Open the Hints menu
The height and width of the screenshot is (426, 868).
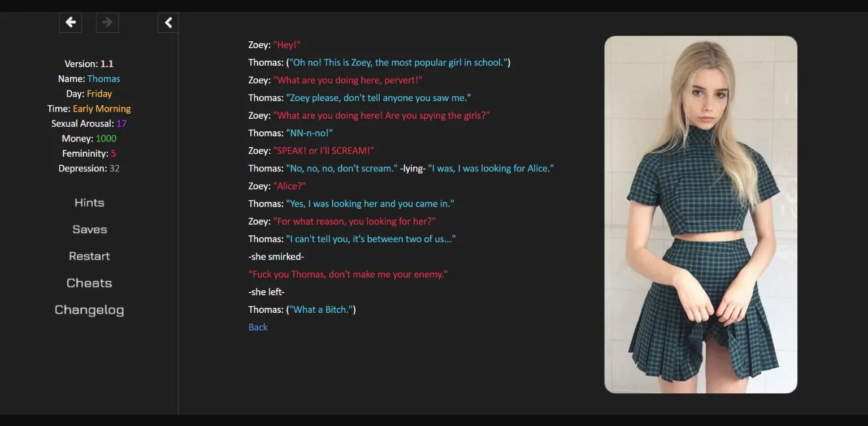coord(89,203)
